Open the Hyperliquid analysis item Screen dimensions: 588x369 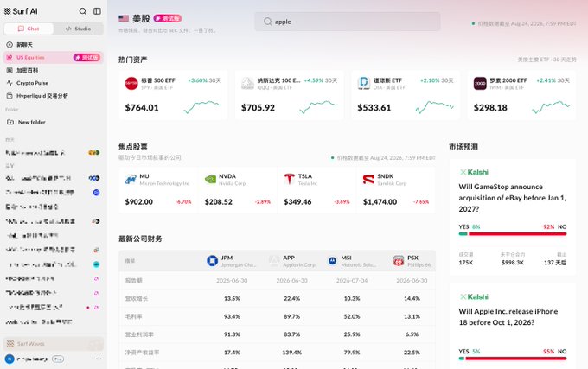[54, 96]
